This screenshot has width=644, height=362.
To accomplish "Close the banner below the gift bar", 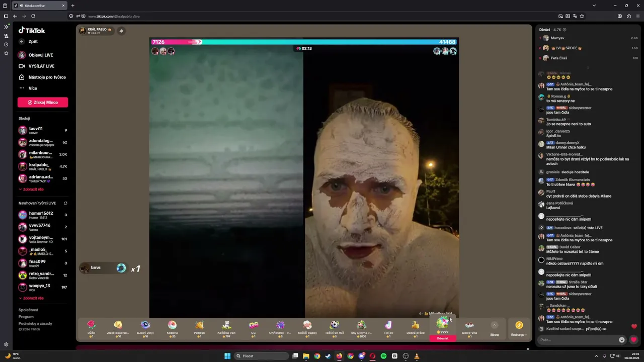I will (x=528, y=349).
